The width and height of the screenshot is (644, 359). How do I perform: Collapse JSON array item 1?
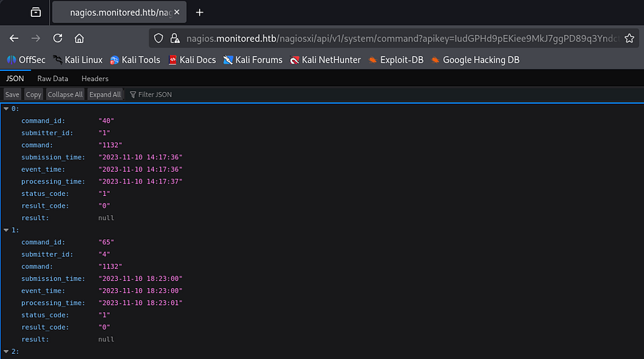[7, 230]
